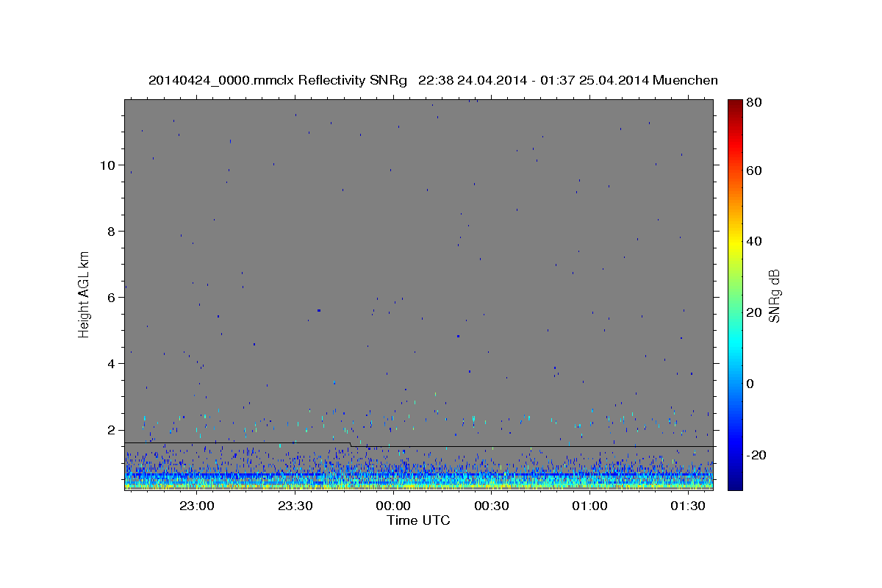This screenshot has height=588, width=882.
Task: Click the 23:30 time tick label
Action: click(x=295, y=506)
